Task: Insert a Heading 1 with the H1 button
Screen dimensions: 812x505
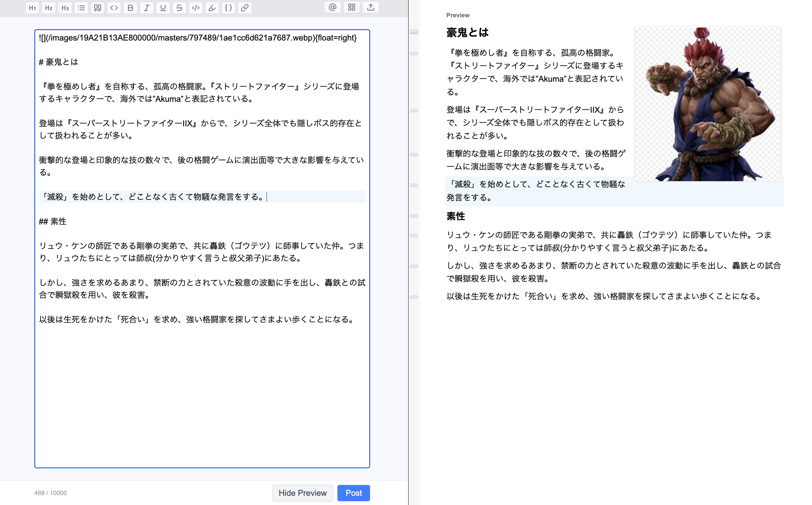Action: [x=32, y=7]
